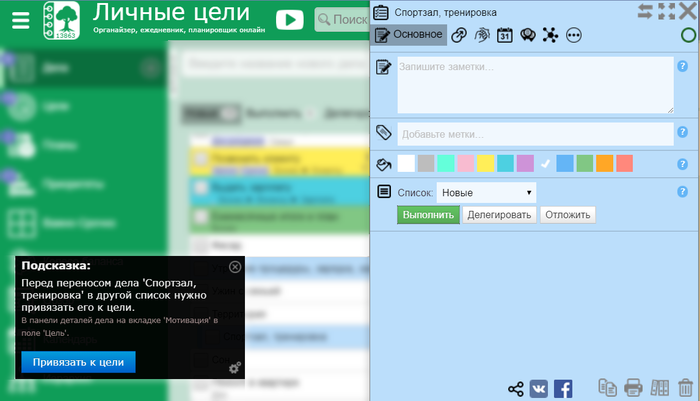Click the Личные цели title

click(x=171, y=13)
